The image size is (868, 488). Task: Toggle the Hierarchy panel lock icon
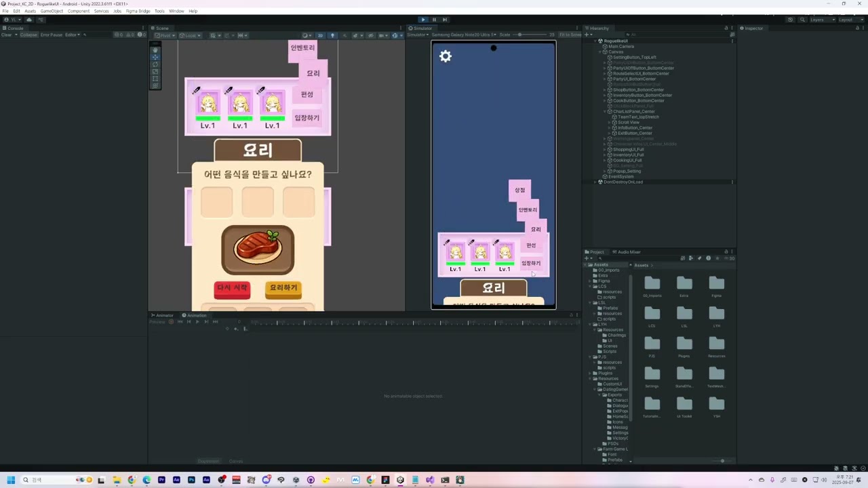pyautogui.click(x=726, y=28)
